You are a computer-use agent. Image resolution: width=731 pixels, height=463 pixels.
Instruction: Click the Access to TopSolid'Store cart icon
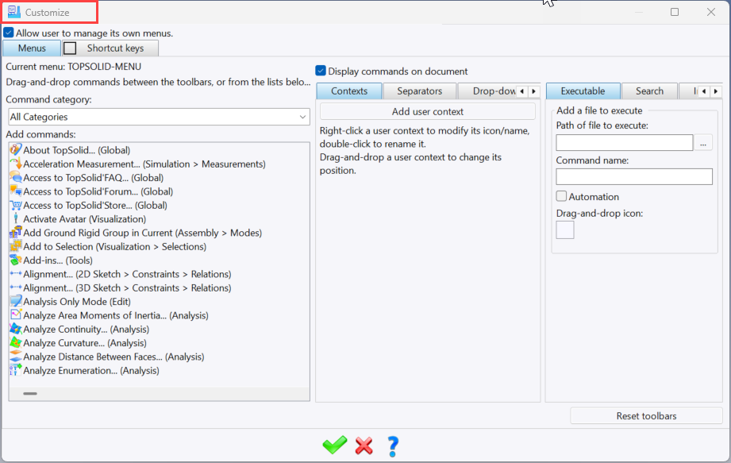[x=16, y=205]
